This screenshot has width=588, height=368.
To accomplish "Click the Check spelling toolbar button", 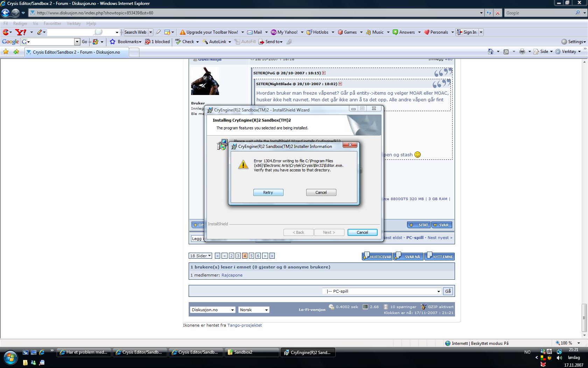I will (x=185, y=42).
